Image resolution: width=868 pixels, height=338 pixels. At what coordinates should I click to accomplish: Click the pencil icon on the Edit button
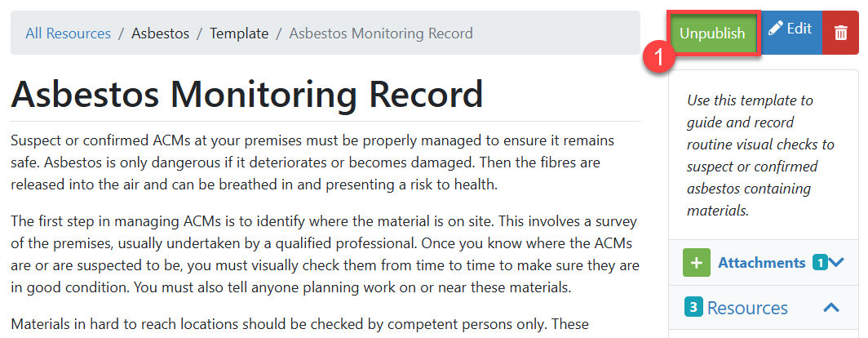[775, 29]
